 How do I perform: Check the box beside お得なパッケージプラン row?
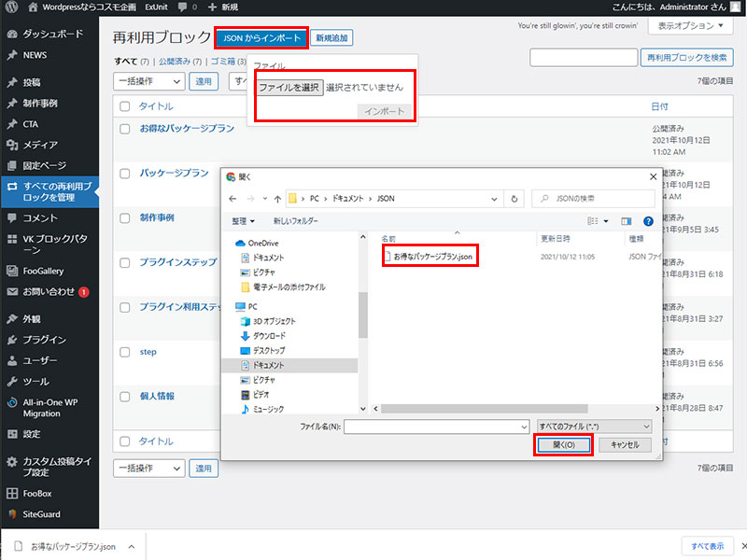coord(125,129)
